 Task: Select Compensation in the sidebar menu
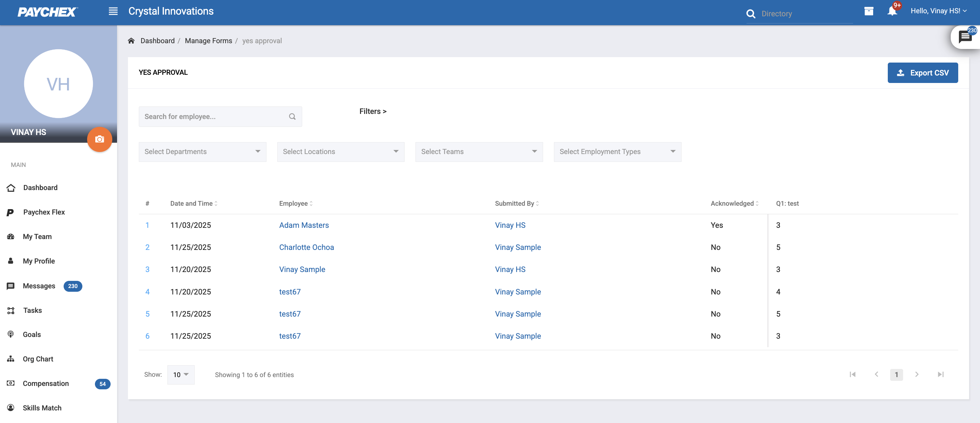point(46,384)
